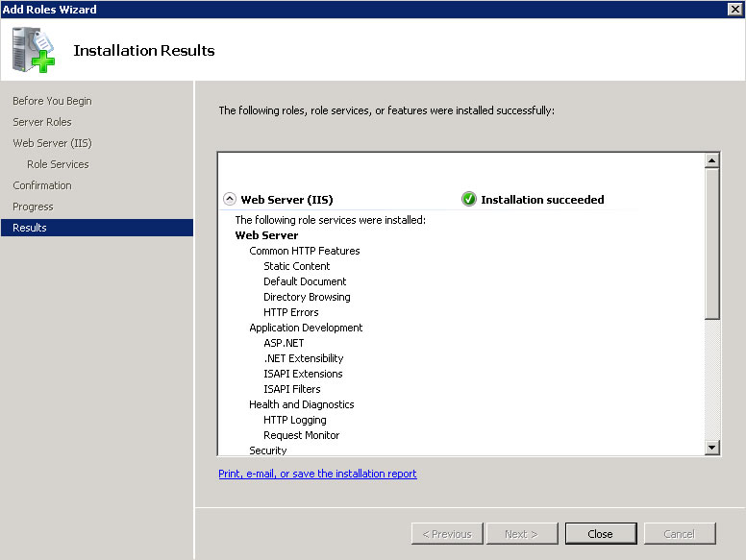Select the Results step
This screenshot has height=560, width=746.
click(97, 228)
